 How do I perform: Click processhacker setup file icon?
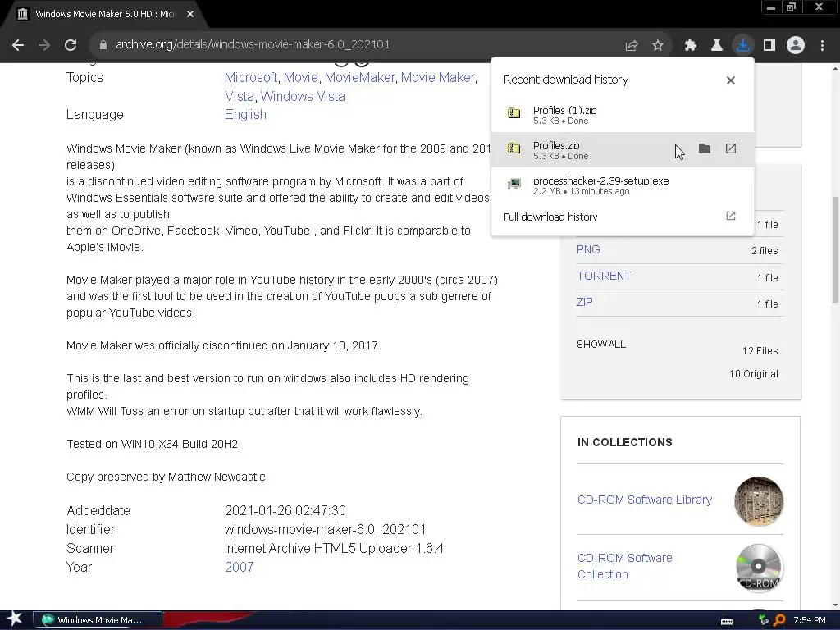click(514, 185)
